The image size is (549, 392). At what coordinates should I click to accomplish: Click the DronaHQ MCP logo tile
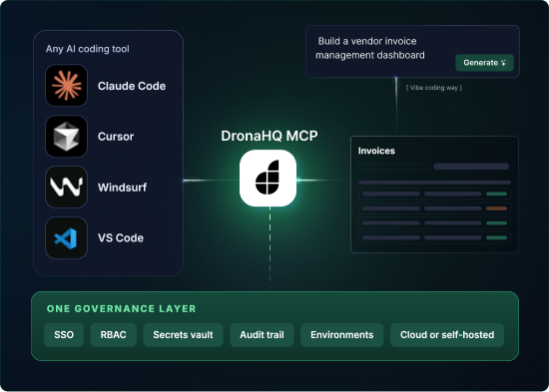tap(268, 179)
